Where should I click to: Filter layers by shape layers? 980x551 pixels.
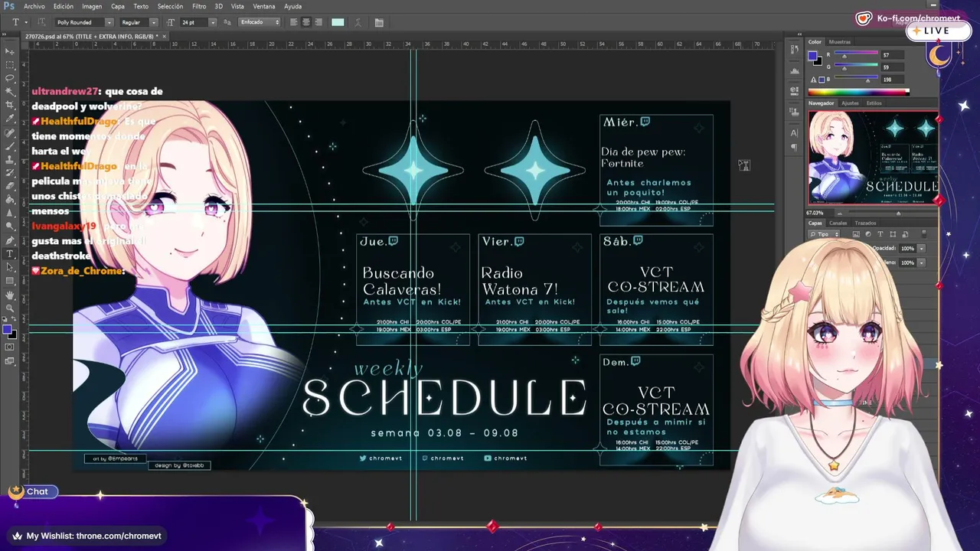(893, 234)
